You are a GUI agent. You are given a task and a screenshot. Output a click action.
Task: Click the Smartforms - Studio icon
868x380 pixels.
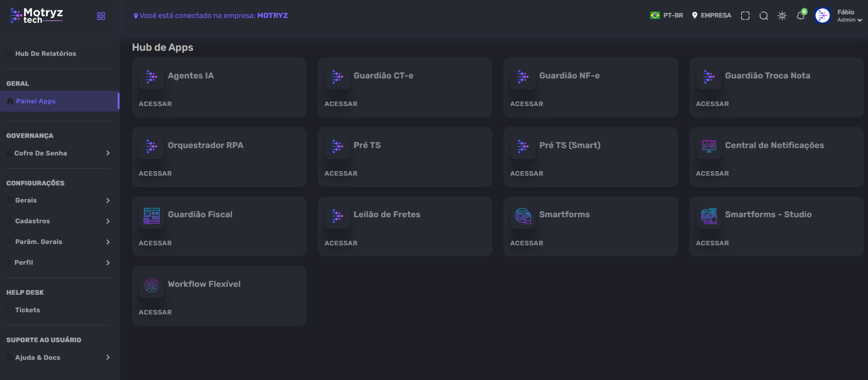point(709,216)
